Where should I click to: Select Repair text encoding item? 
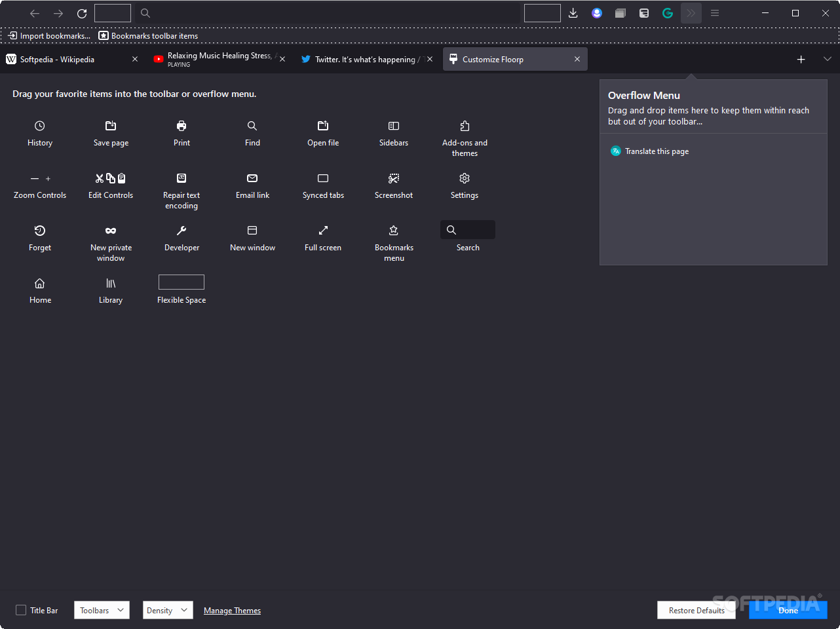(181, 191)
